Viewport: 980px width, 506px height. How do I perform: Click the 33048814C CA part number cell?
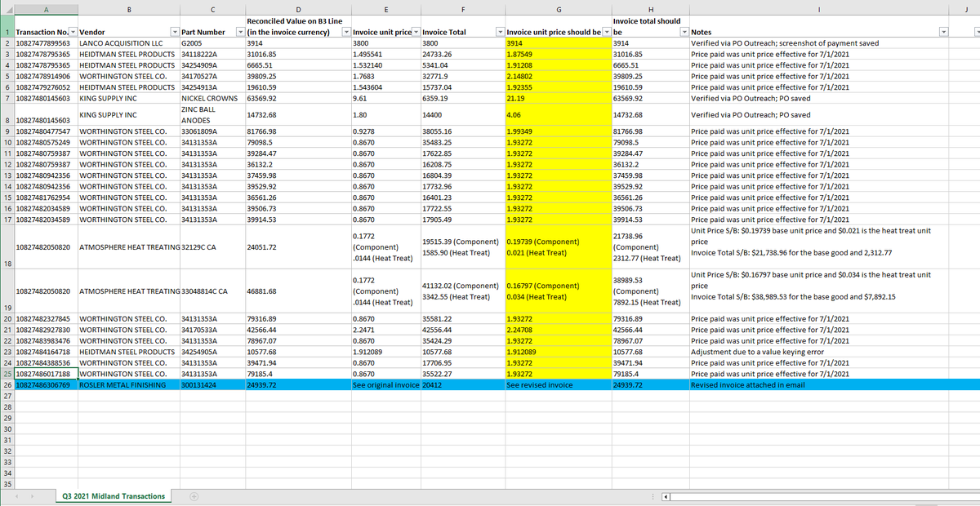pyautogui.click(x=212, y=291)
